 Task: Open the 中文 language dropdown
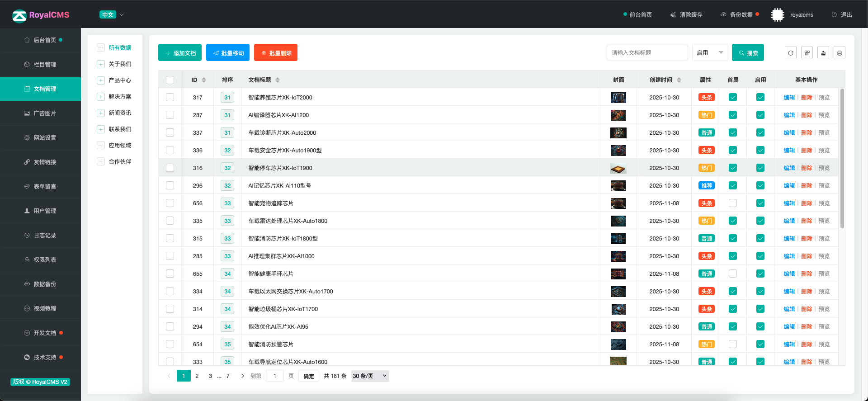point(112,14)
